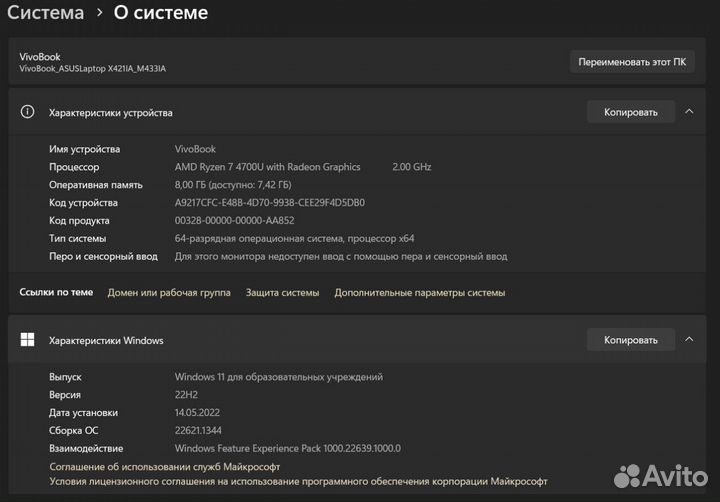Go back to Система in breadcrumb

pos(44,13)
